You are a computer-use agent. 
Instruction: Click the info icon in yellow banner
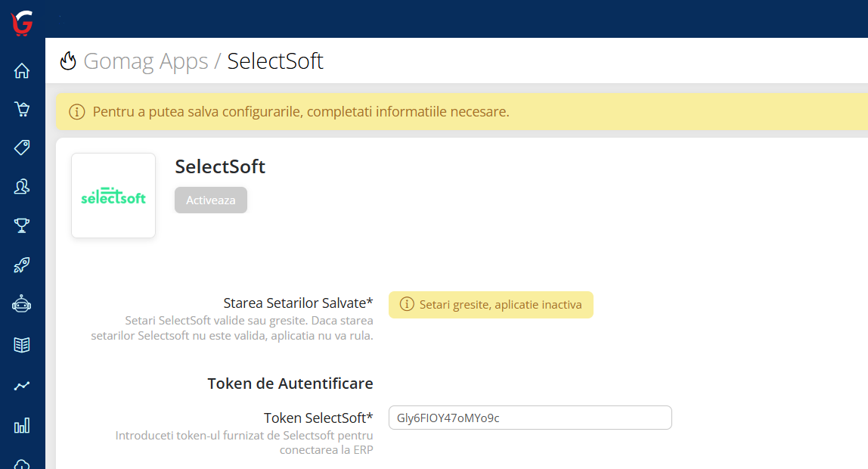76,111
